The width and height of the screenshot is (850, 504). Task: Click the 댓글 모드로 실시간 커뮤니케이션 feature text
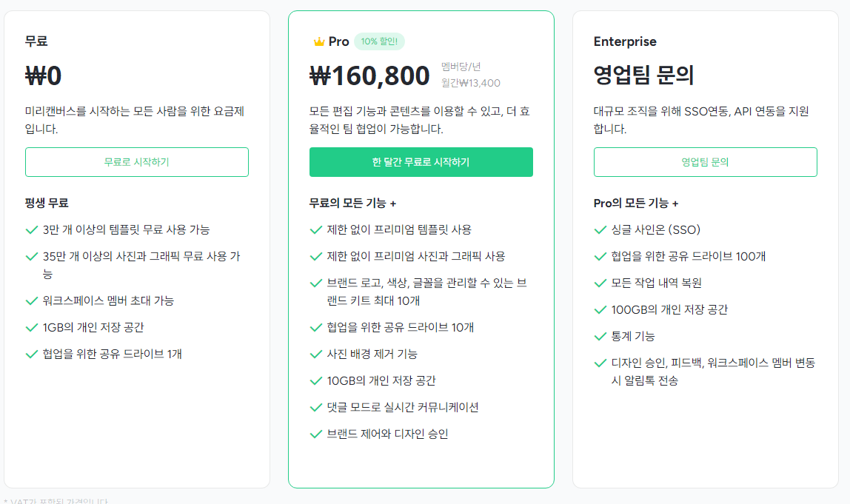click(403, 408)
